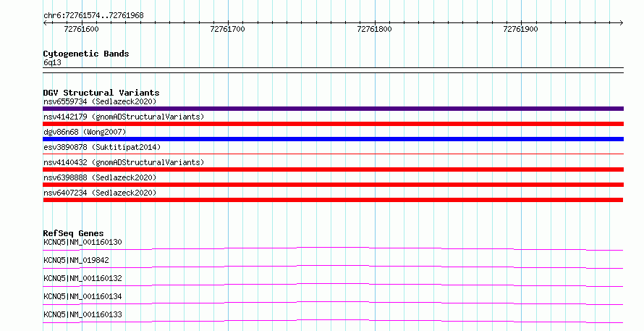Click the esv3890878 (Suktitipat2014) label
The height and width of the screenshot is (331, 644).
click(102, 147)
